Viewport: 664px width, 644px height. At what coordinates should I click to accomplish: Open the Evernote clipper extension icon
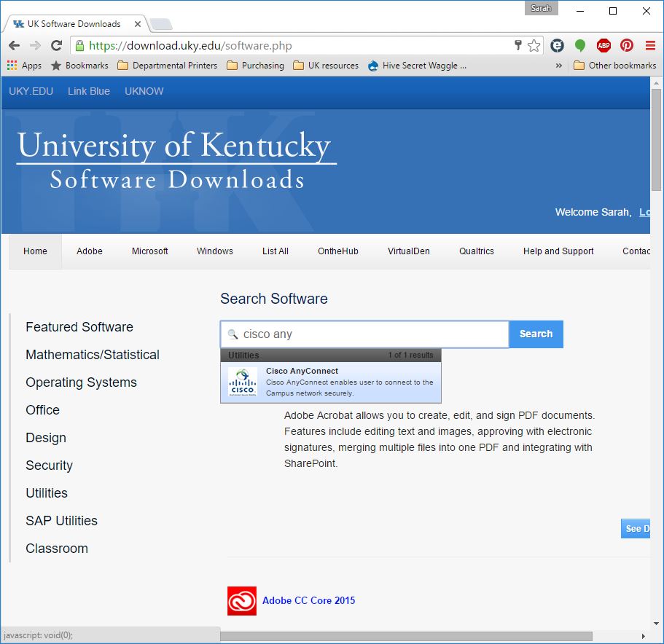point(558,45)
